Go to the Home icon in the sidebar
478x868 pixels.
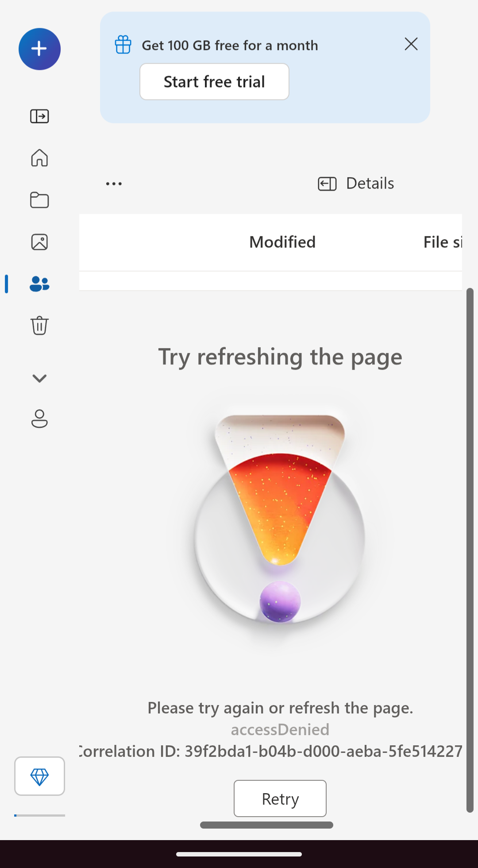[39, 158]
